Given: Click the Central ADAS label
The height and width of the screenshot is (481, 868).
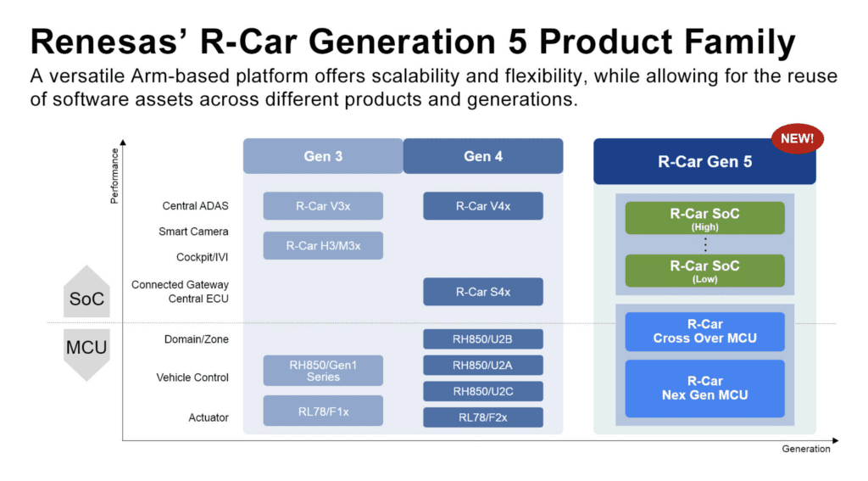Looking at the screenshot, I should coord(195,206).
